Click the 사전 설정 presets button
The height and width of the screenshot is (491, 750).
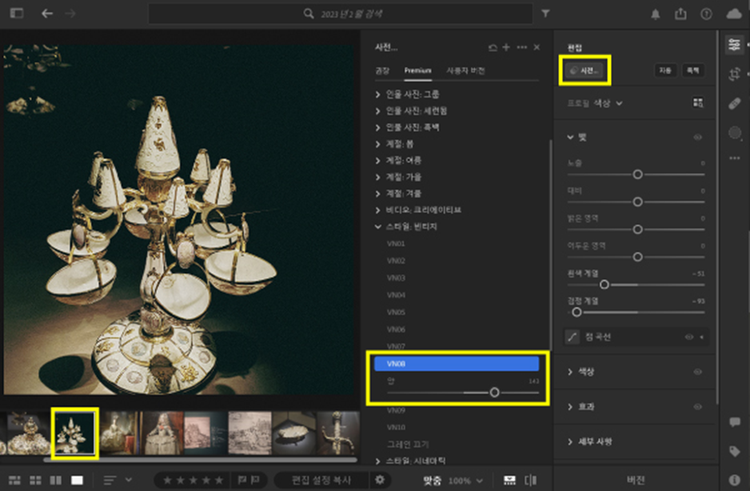(x=585, y=71)
